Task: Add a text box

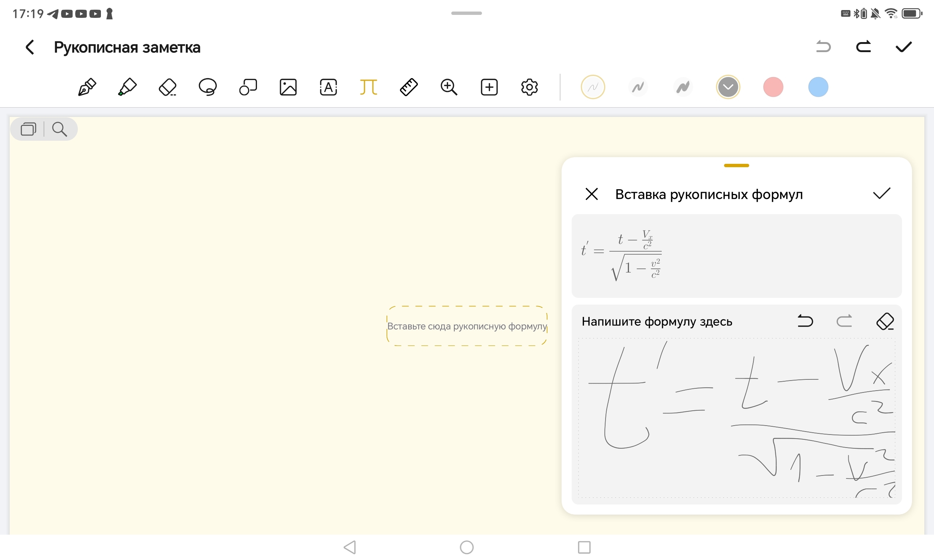Action: (328, 87)
